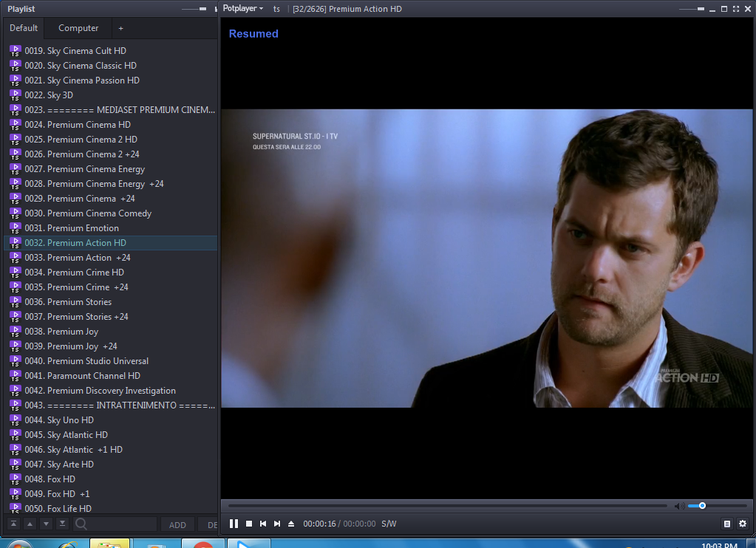756x548 pixels.
Task: Select 0025. Premium Cinema 2 HD
Action: coord(110,140)
